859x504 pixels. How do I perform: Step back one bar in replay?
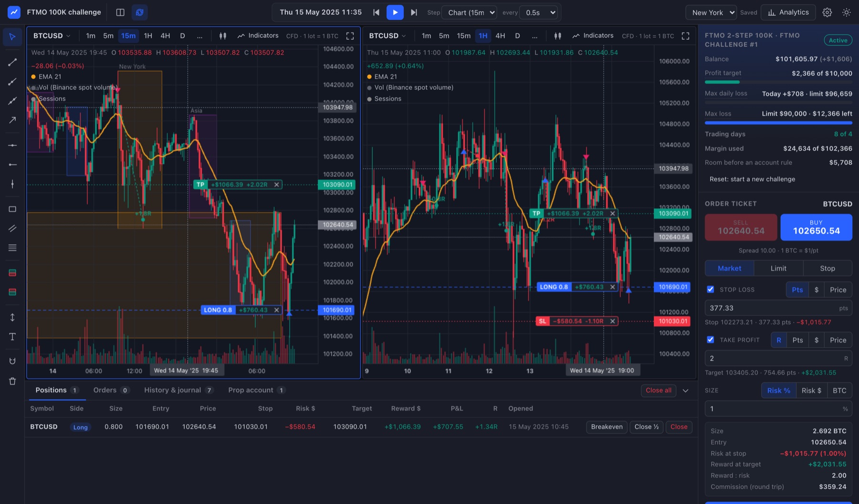click(376, 12)
